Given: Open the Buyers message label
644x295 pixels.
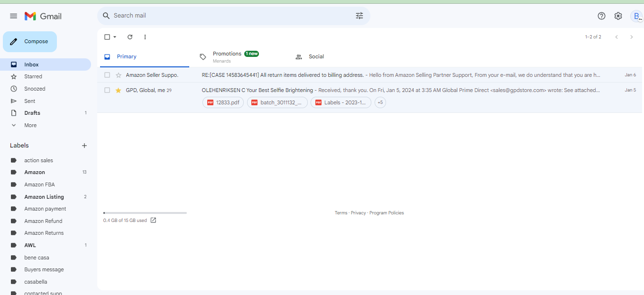Looking at the screenshot, I should tap(46, 269).
